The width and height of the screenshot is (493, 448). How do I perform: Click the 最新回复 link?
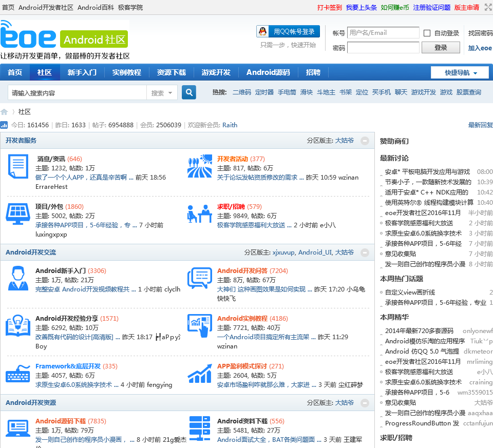[481, 125]
